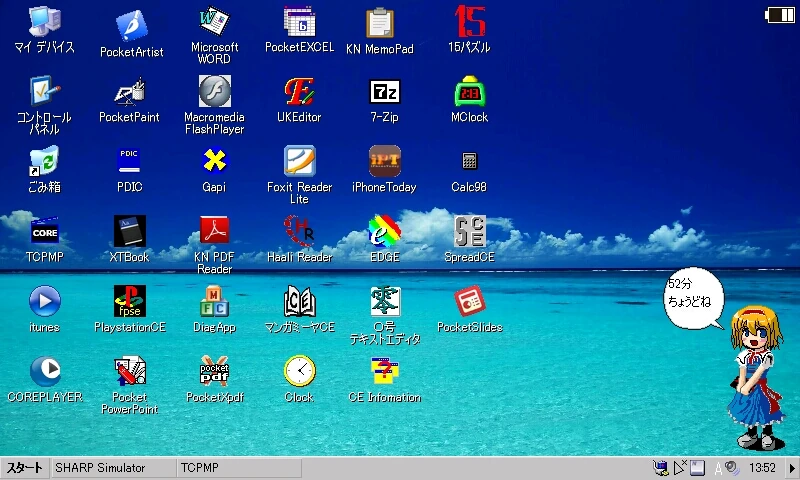Launch PocketSlides icon
Image resolution: width=800 pixels, height=480 pixels.
pyautogui.click(x=469, y=301)
